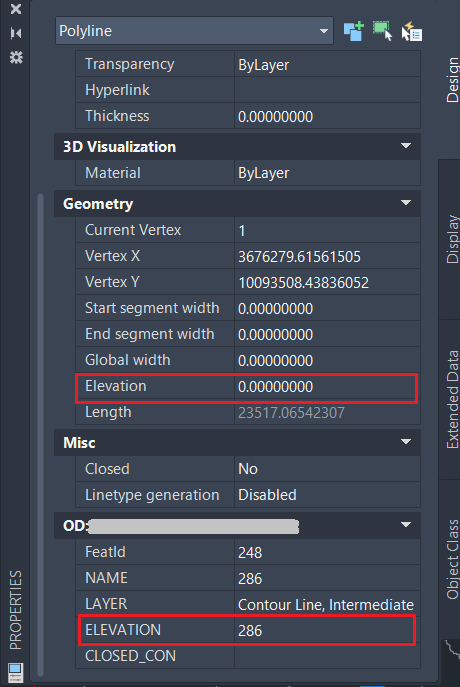460x687 pixels.
Task: Edit the Thickness value field
Action: tap(327, 117)
